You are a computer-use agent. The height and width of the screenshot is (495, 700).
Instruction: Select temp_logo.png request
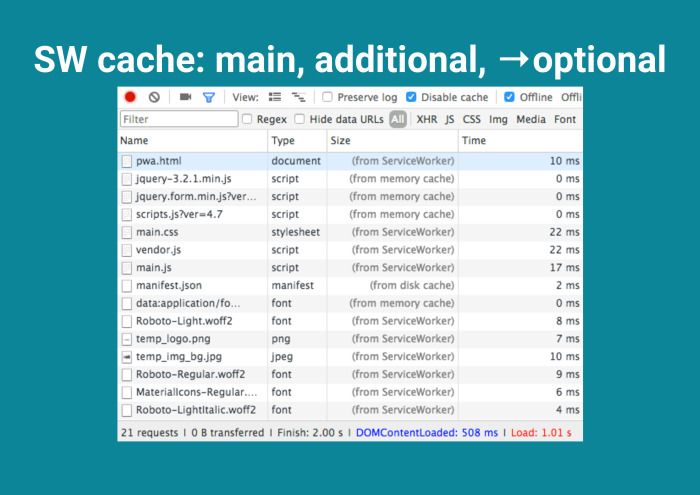click(x=350, y=339)
